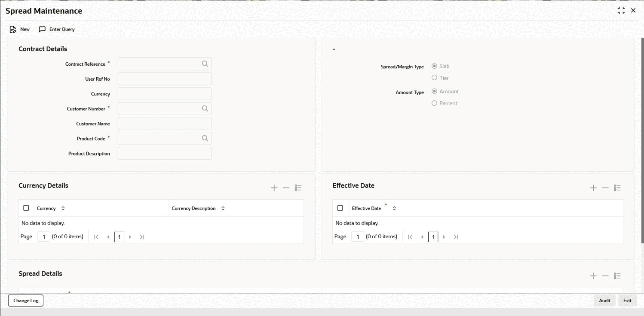The width and height of the screenshot is (644, 316).
Task: Select Slab spread/margin type
Action: (x=434, y=66)
